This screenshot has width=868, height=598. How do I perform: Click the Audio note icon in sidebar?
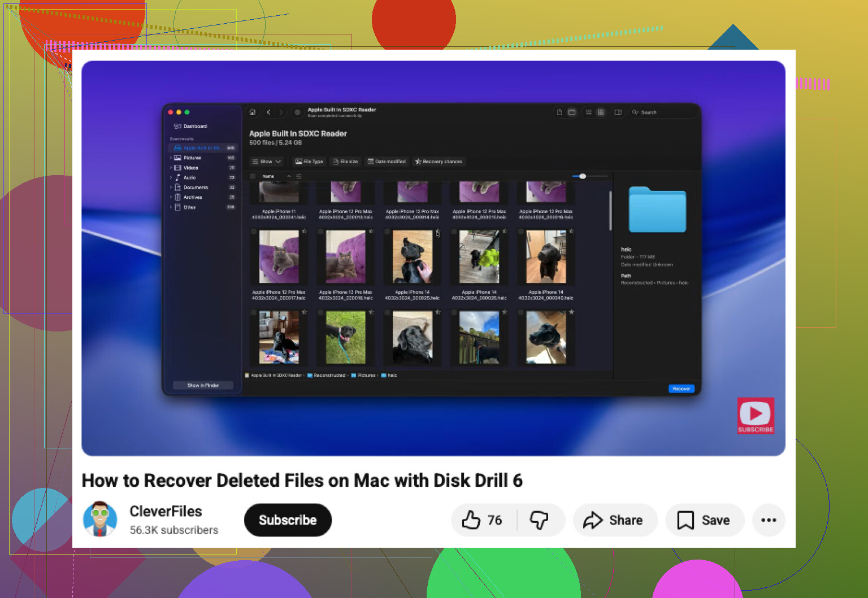[x=177, y=178]
